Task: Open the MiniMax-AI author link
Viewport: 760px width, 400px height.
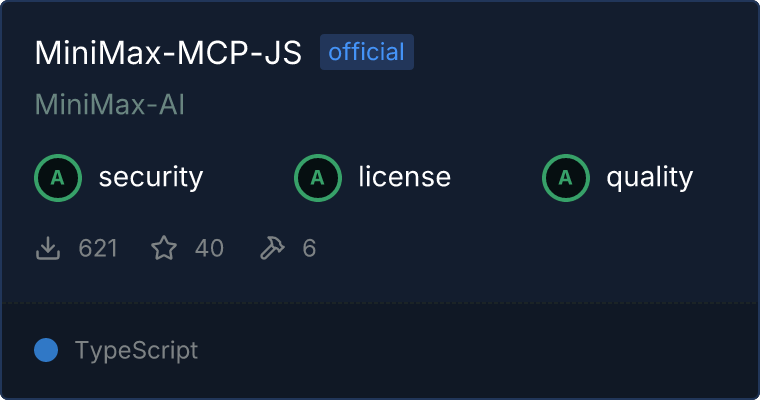Action: pyautogui.click(x=110, y=105)
